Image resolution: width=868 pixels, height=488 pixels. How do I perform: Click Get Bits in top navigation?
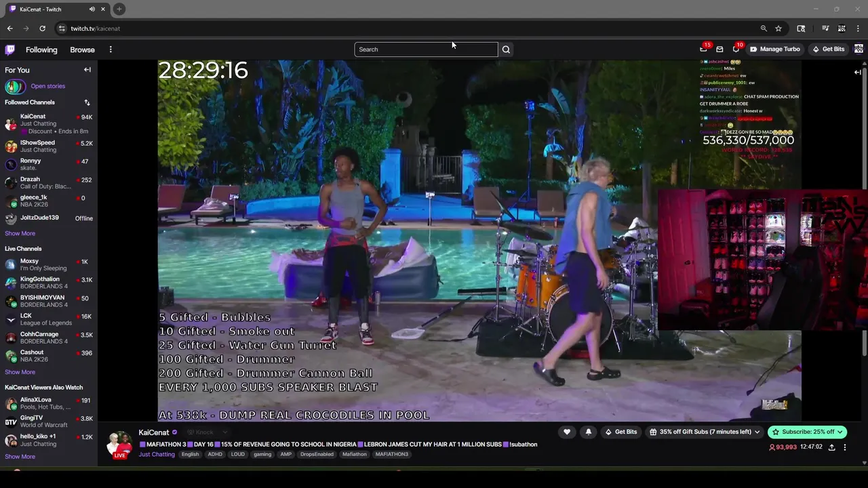tap(829, 49)
